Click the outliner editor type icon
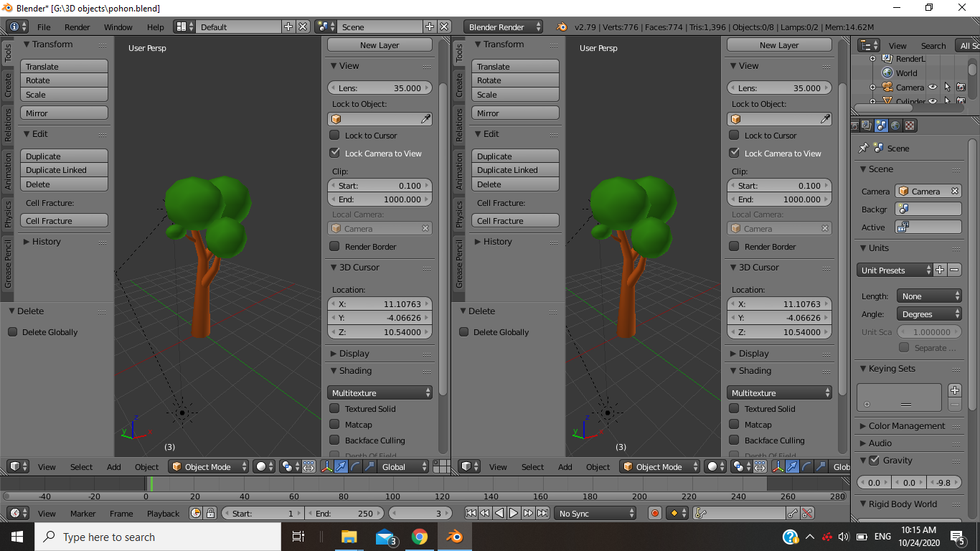980x551 pixels. [869, 45]
